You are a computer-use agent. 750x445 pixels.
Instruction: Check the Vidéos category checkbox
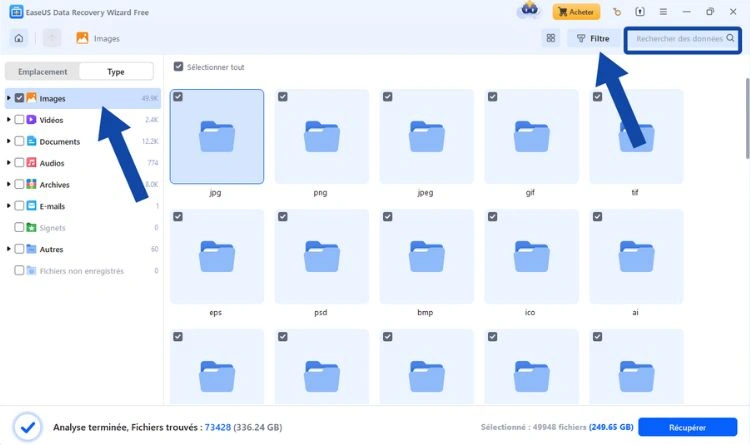click(19, 120)
